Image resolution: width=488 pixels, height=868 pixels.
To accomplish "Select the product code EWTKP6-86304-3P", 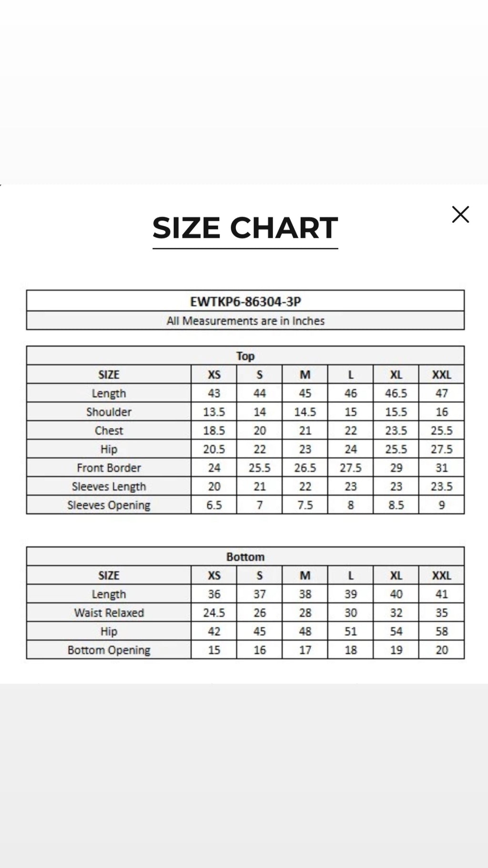I will 245,301.
